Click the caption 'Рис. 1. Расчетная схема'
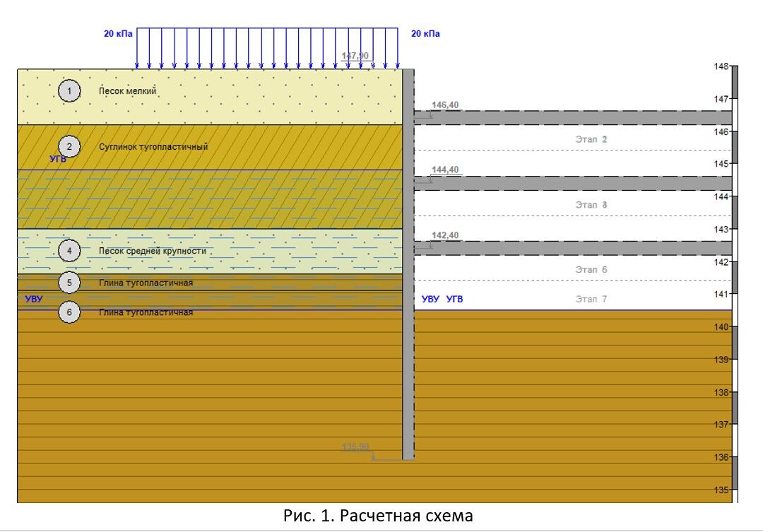 coord(378,516)
